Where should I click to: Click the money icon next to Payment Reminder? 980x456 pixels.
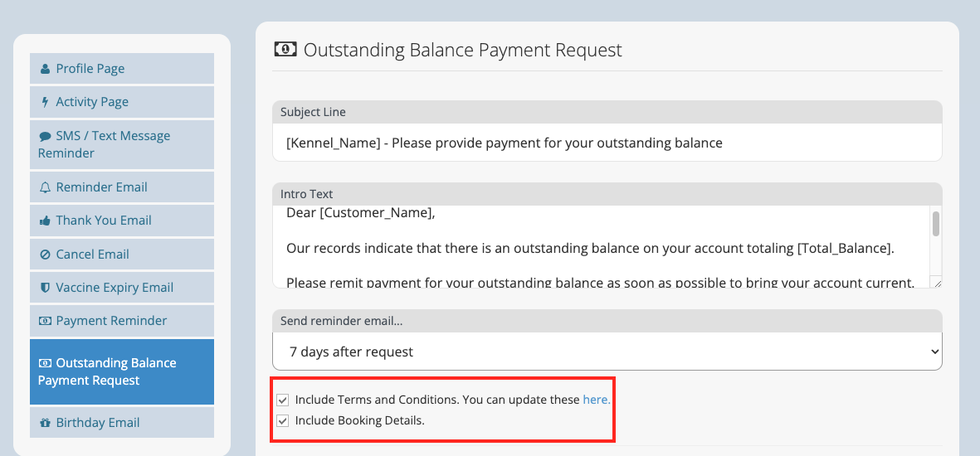coord(45,321)
